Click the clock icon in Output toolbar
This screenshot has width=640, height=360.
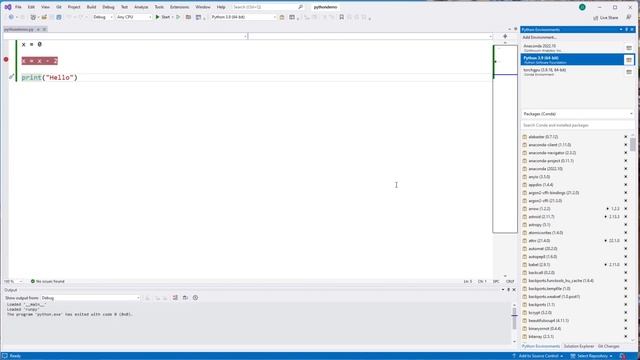pyautogui.click(x=196, y=298)
